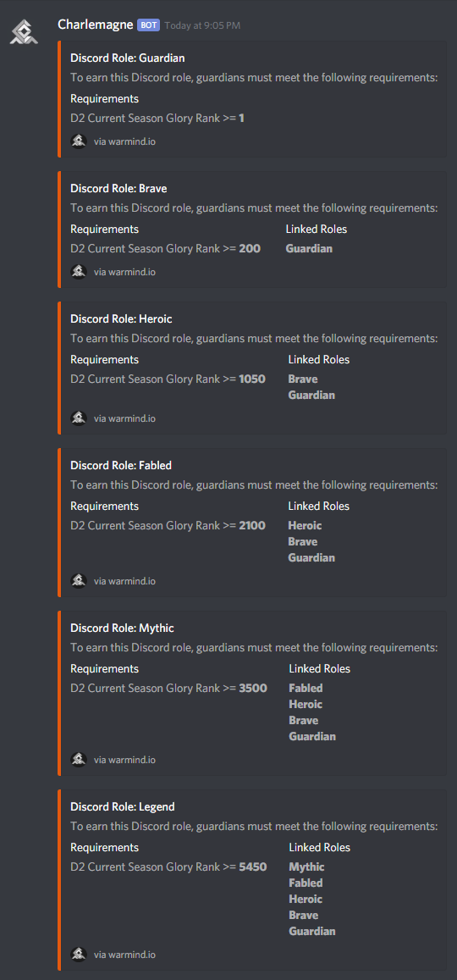Select the Discord Role: Mythic title
457x980 pixels.
[x=123, y=628]
